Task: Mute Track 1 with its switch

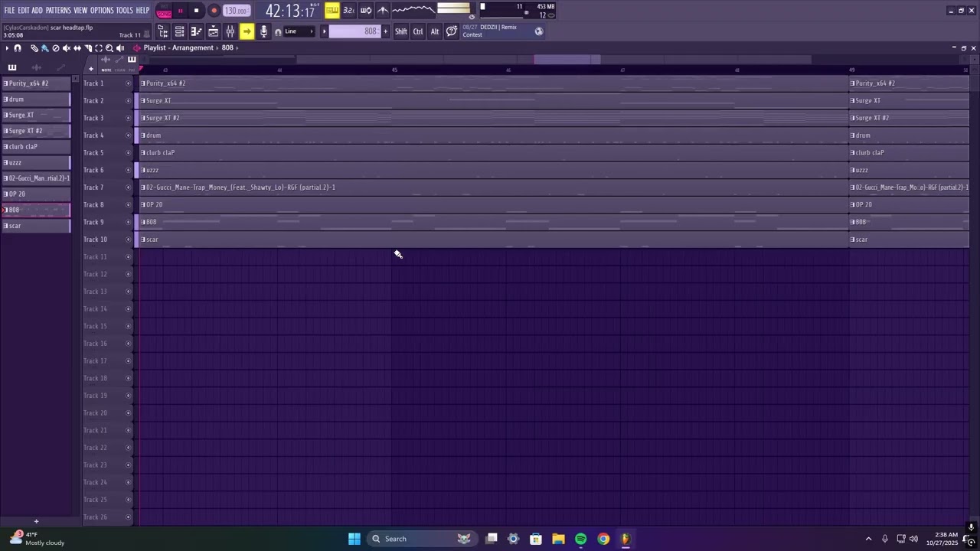Action: 128,83
